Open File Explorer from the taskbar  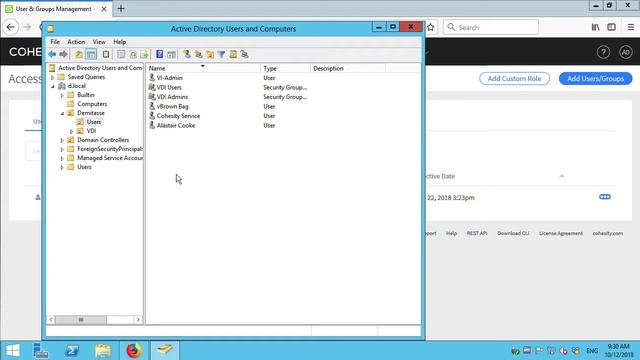tap(103, 351)
